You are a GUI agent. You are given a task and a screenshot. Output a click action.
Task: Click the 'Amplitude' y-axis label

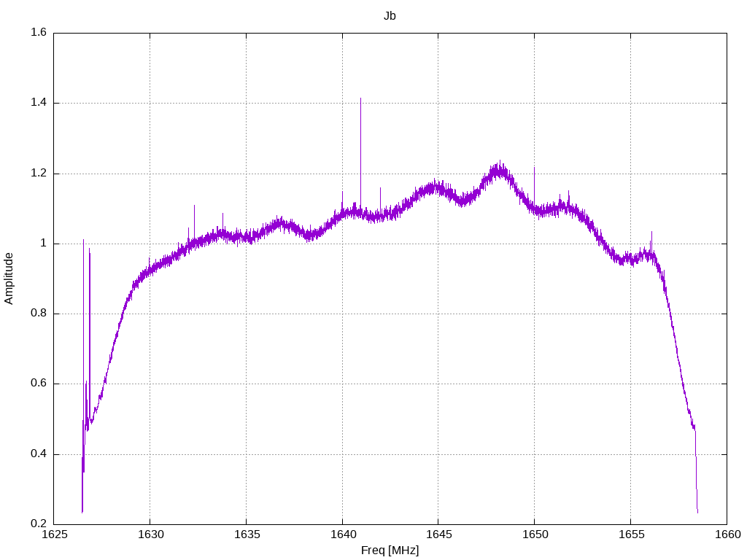tap(9, 279)
